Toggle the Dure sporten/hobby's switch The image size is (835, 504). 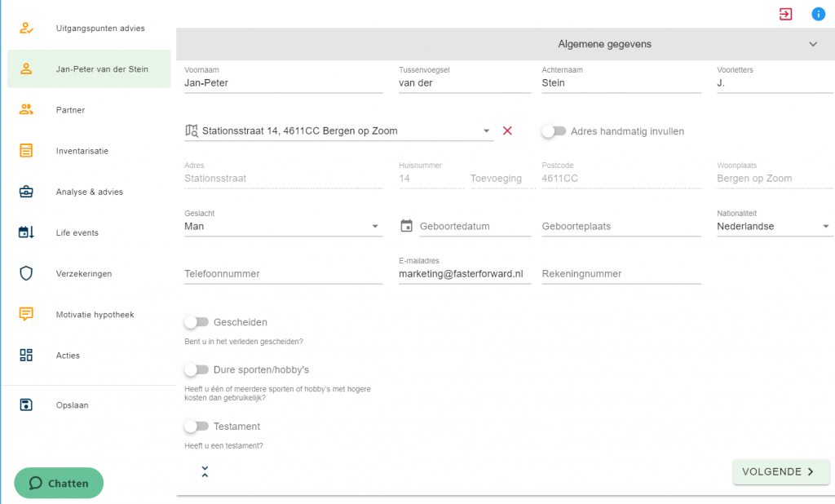(x=197, y=369)
